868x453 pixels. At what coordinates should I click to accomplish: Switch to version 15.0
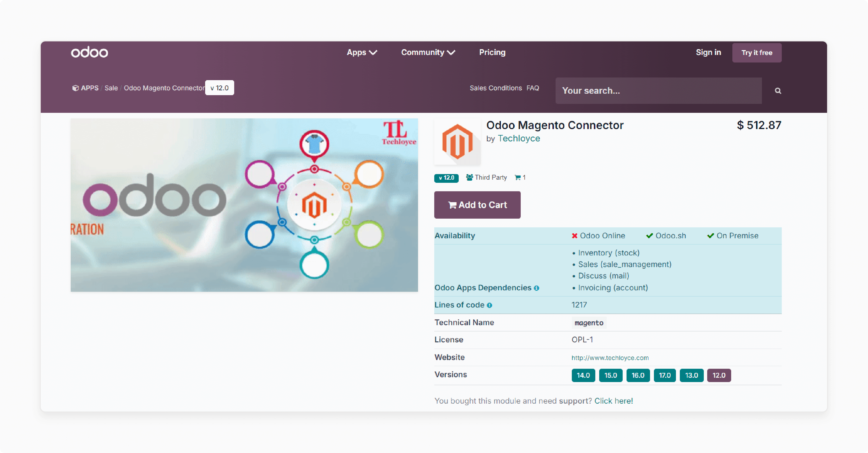(611, 375)
